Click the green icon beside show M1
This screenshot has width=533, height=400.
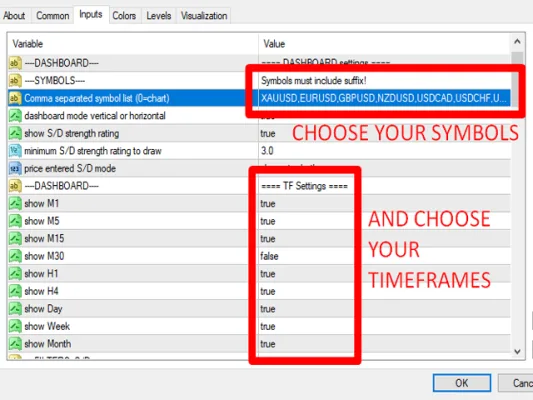click(15, 204)
